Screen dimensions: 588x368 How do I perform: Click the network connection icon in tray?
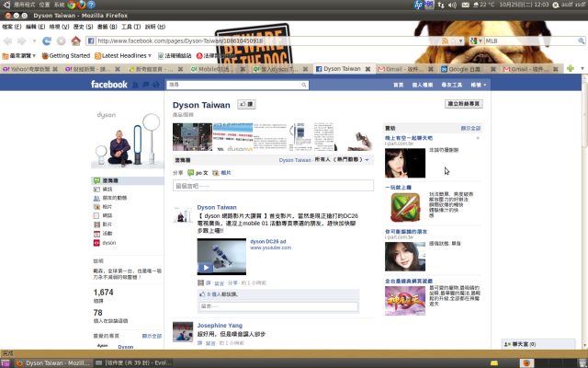coord(441,5)
